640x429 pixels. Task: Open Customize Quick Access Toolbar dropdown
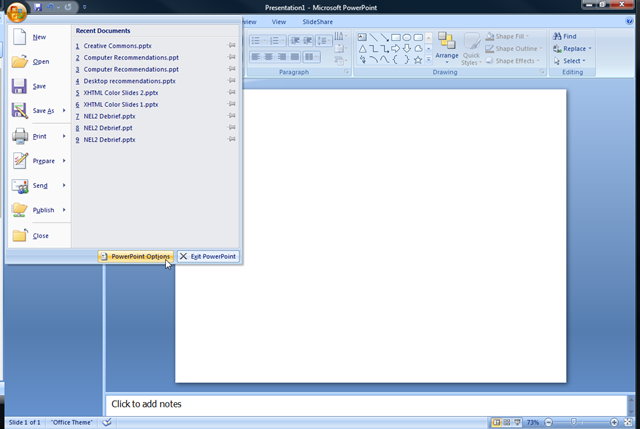click(84, 7)
